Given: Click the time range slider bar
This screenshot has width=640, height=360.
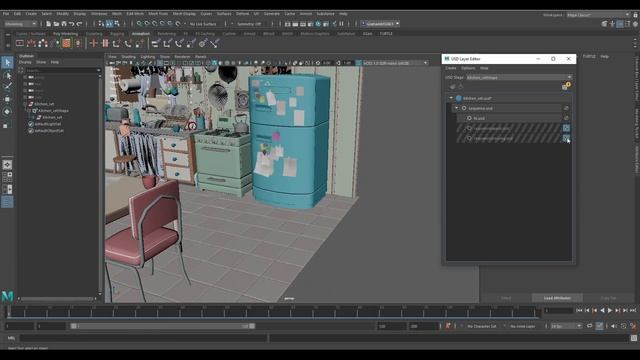Looking at the screenshot, I should click(x=163, y=326).
